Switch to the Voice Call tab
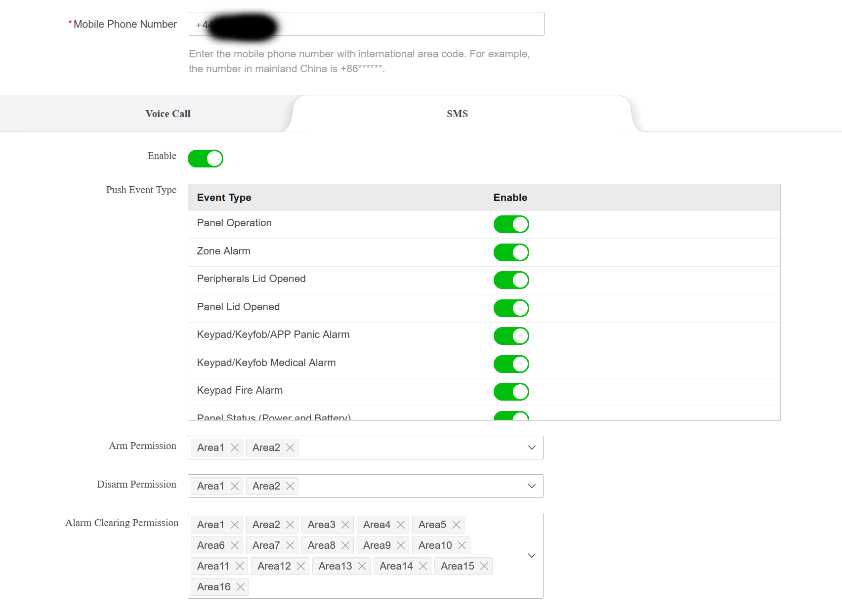The width and height of the screenshot is (842, 616). [168, 114]
